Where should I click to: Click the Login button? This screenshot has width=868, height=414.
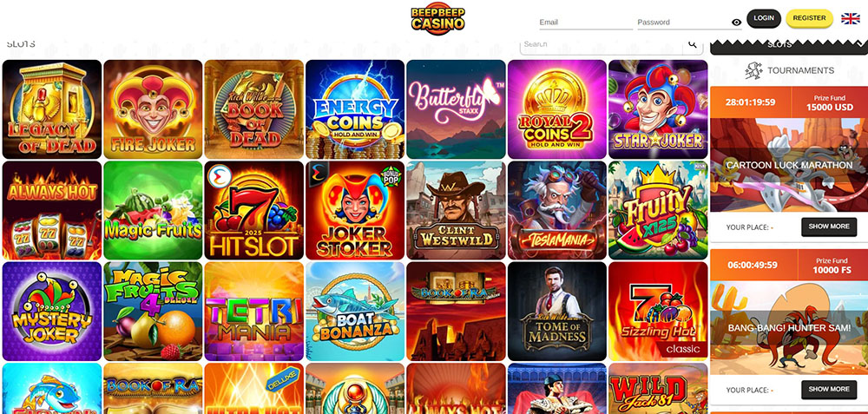pyautogui.click(x=763, y=18)
